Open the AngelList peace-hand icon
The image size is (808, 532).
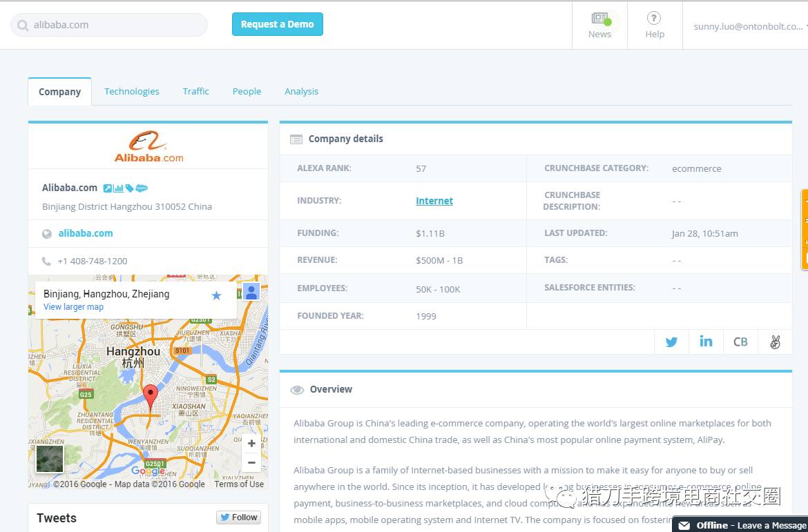coord(775,342)
